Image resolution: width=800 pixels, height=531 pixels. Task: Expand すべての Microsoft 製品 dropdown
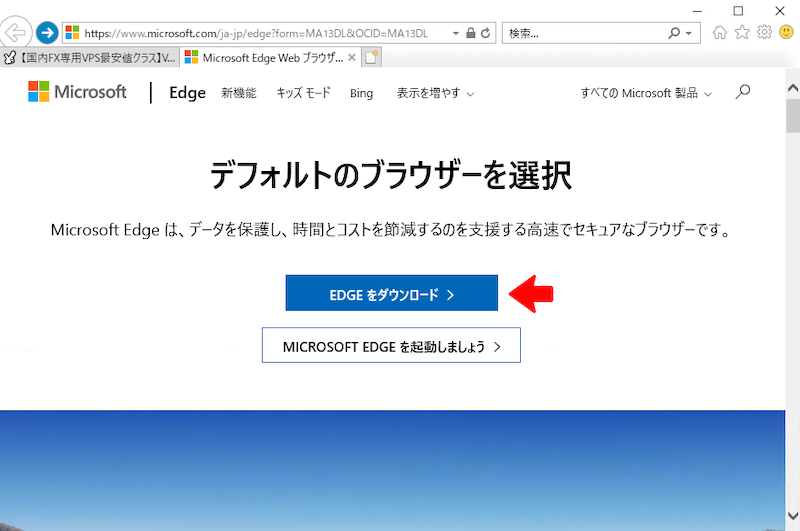pyautogui.click(x=646, y=93)
